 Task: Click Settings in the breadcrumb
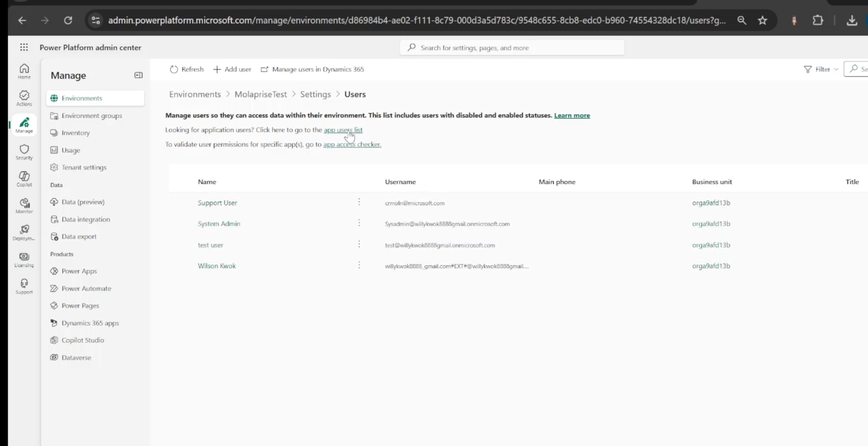tap(315, 94)
